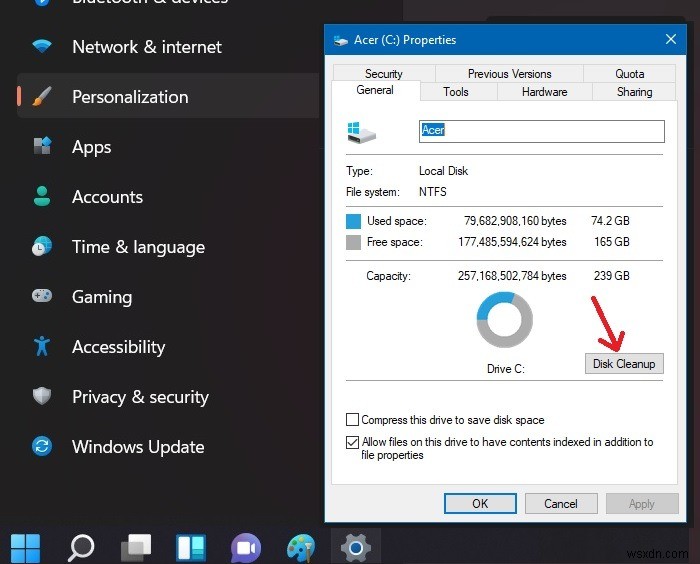The image size is (700, 564).
Task: Click the Local Disk type value
Action: pos(443,171)
